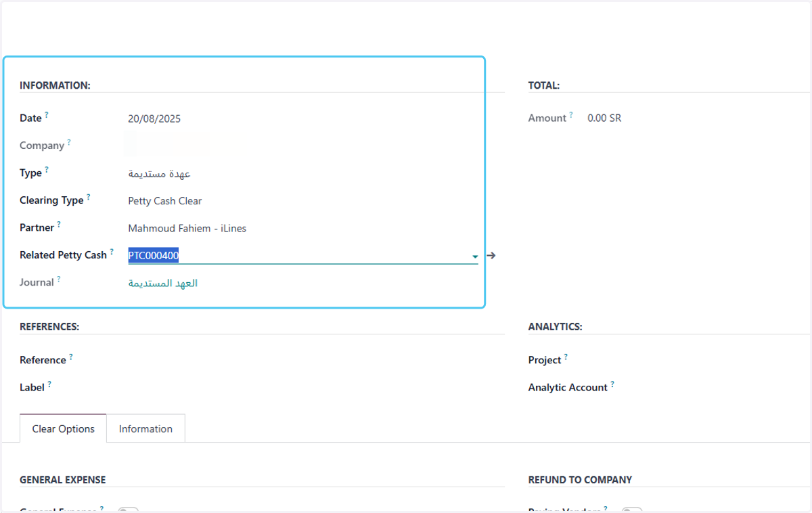Click the ANALYTICS: section header
The height and width of the screenshot is (513, 812).
tap(556, 326)
